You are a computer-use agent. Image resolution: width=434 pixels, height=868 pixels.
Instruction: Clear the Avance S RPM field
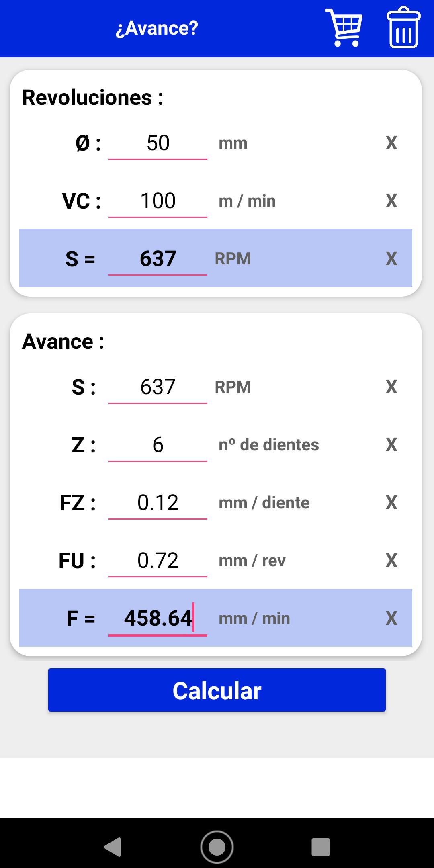[x=391, y=387]
